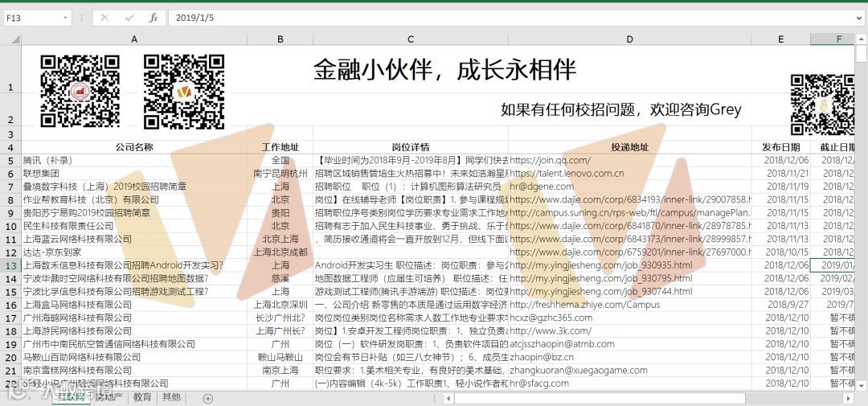Switch to the 房地产 sheet tab

(x=109, y=398)
